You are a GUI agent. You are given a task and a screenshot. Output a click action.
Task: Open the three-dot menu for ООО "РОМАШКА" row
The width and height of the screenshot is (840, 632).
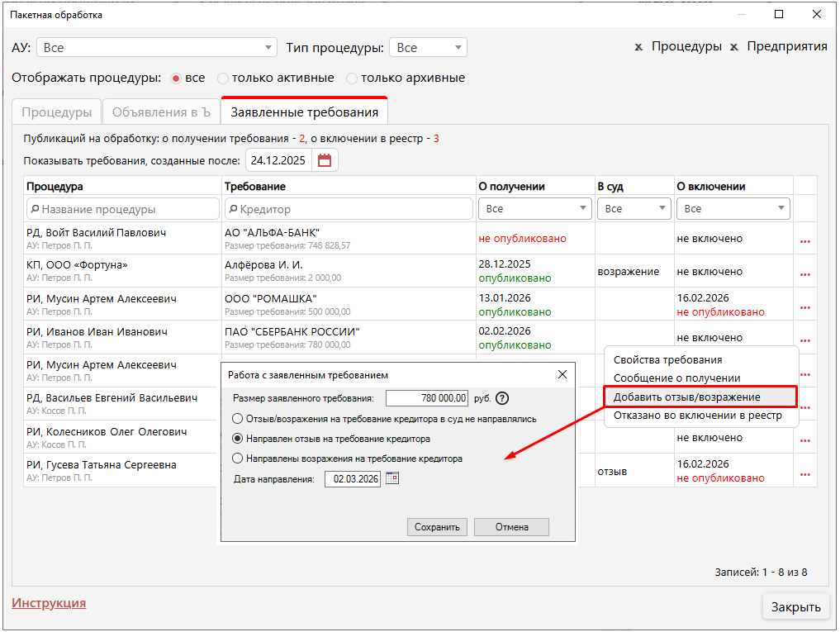tap(804, 307)
